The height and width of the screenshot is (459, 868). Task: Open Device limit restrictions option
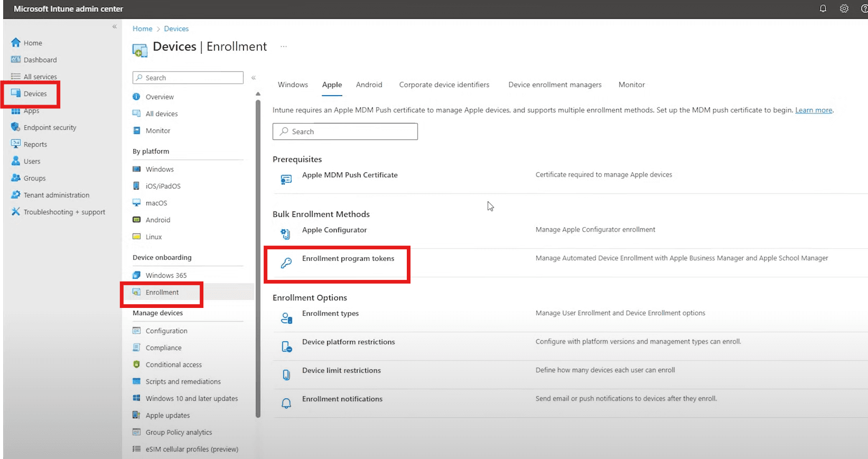tap(341, 370)
